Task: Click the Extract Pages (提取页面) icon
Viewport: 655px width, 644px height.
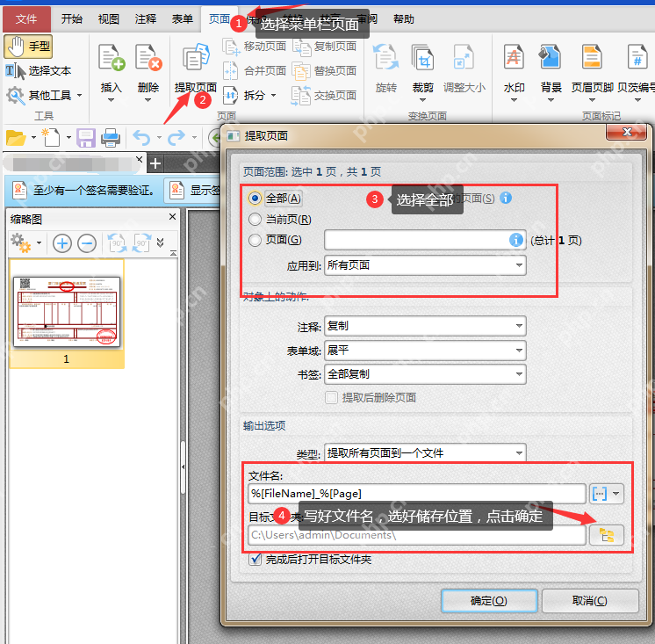Action: [x=196, y=57]
